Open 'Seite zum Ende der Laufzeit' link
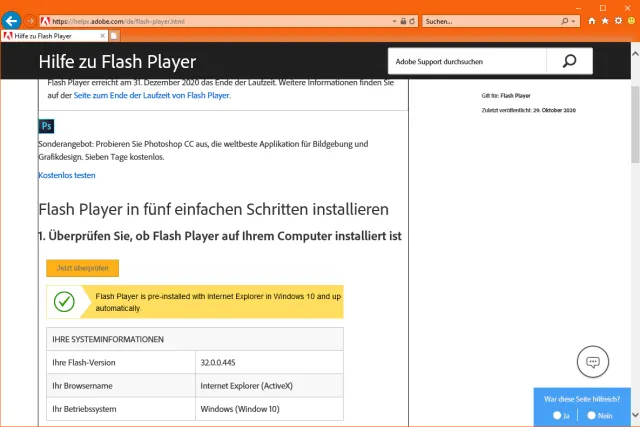This screenshot has width=640, height=427. pos(151,96)
